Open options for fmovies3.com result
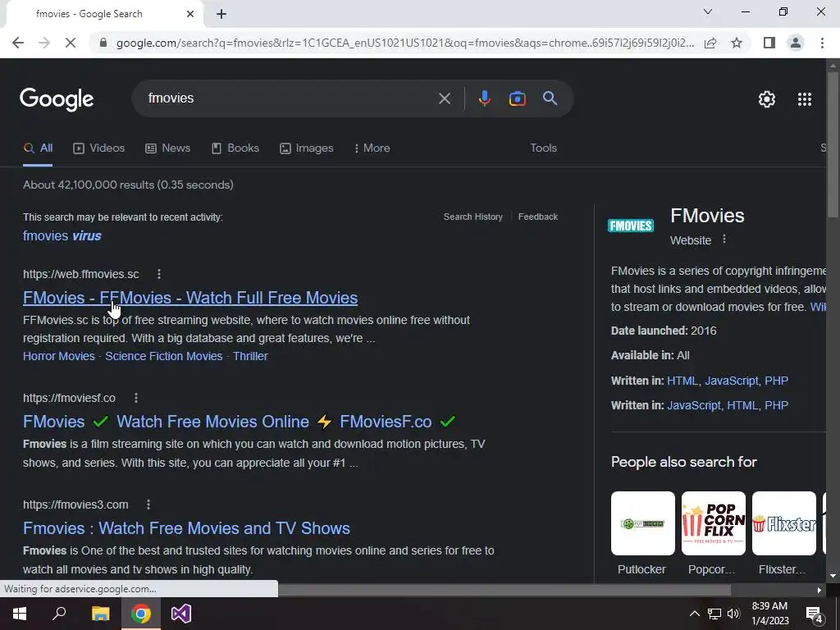This screenshot has width=840, height=630. 148,504
